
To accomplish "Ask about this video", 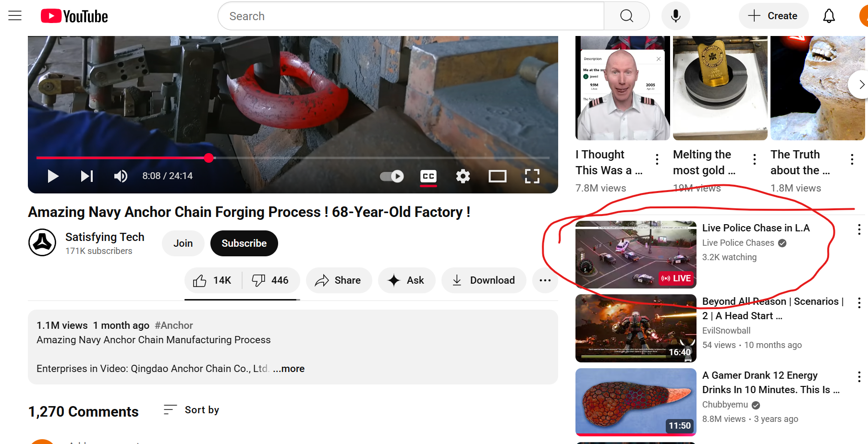I will pos(406,280).
